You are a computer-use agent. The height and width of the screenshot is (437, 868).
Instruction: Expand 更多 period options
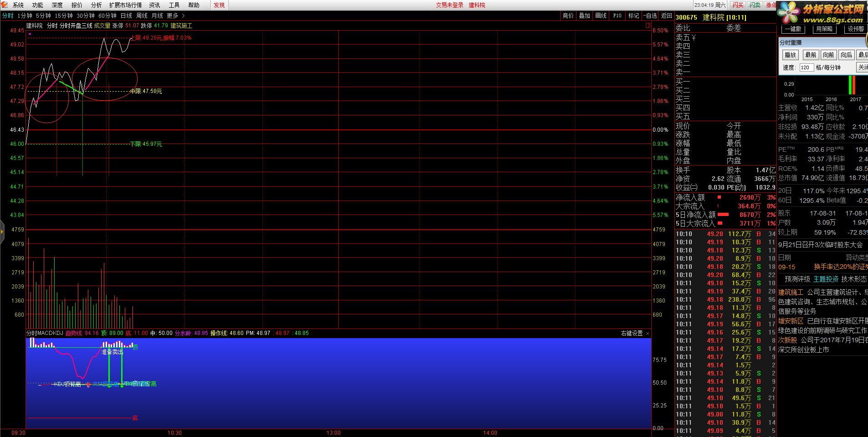tap(175, 15)
